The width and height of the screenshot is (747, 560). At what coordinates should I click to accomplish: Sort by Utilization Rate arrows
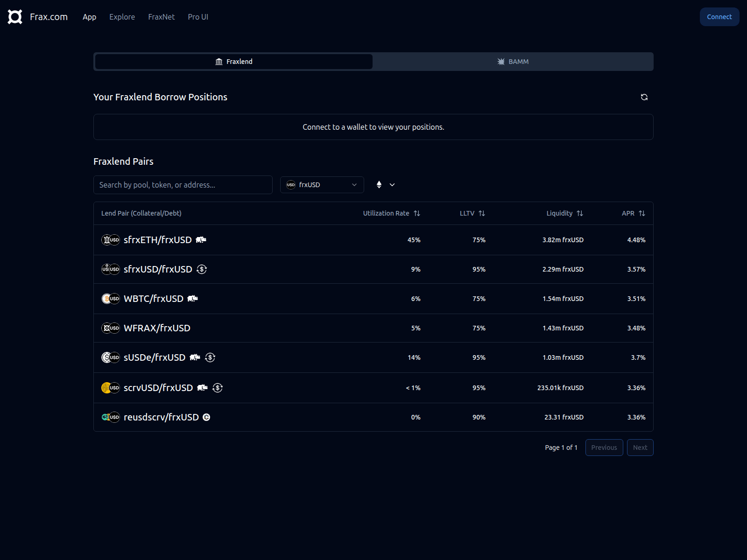tap(417, 213)
